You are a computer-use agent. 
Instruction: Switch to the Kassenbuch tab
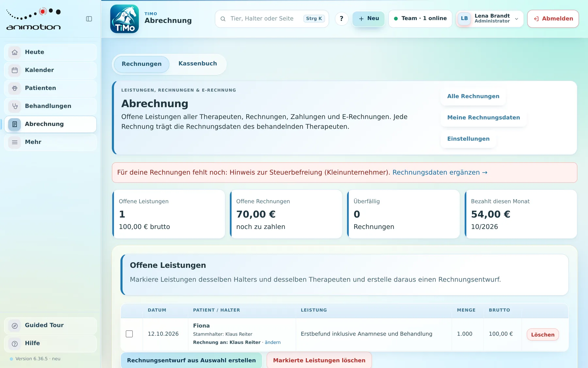(198, 64)
